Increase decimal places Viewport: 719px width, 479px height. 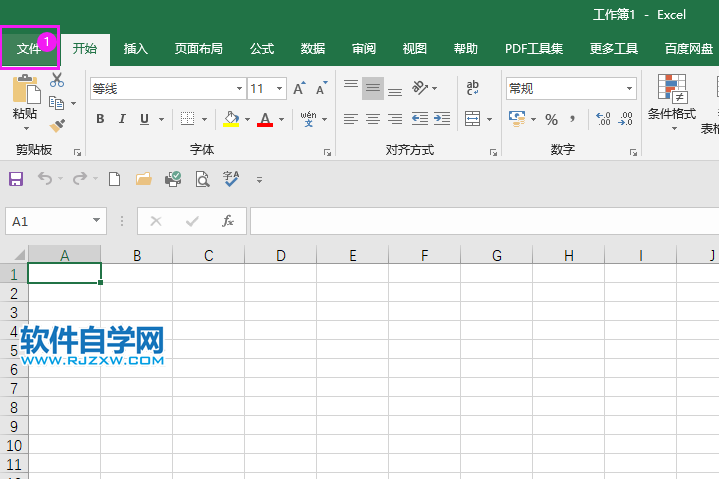(603, 119)
